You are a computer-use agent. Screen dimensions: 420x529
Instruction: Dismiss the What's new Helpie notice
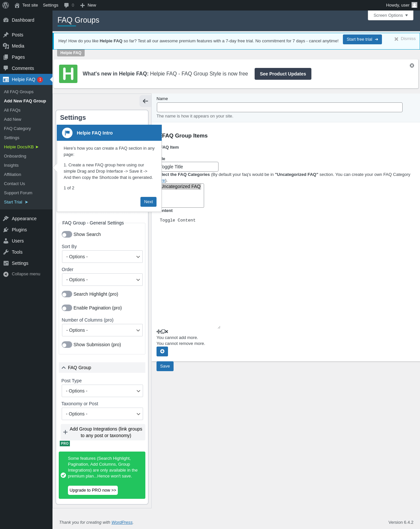point(412,66)
